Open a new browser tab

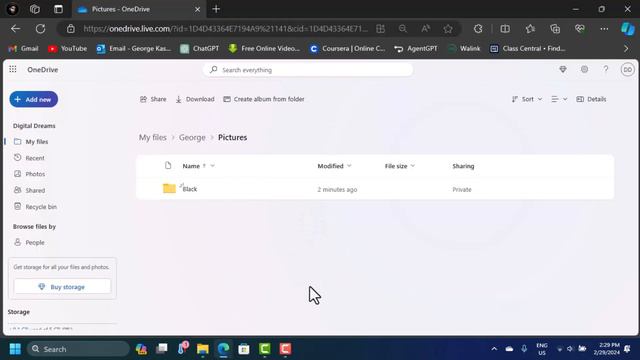216,9
